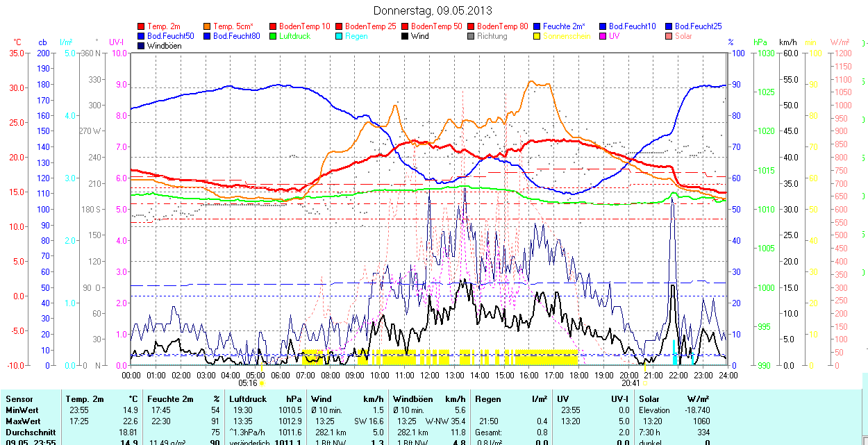Click the 05:16 sunrise time marker
The image size is (868, 445).
coord(248,383)
